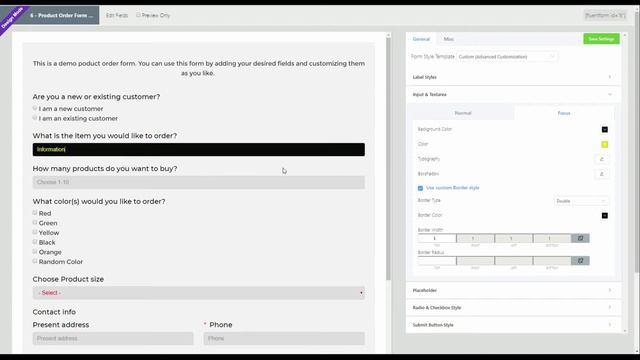
Task: Click the Border Width right input
Action: (x=475, y=238)
